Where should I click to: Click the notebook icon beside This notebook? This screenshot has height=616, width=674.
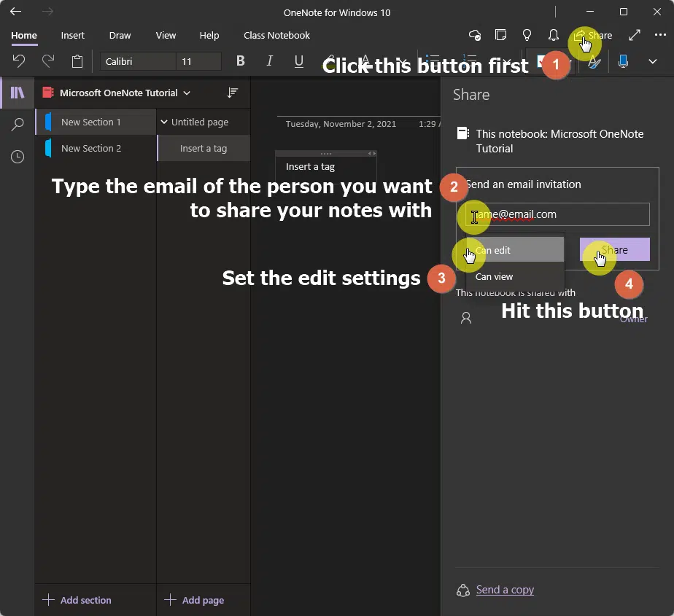[x=463, y=133]
